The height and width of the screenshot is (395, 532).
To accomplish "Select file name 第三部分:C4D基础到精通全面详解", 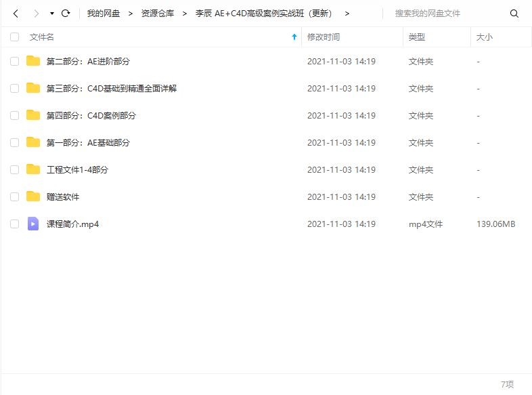I will click(x=112, y=89).
